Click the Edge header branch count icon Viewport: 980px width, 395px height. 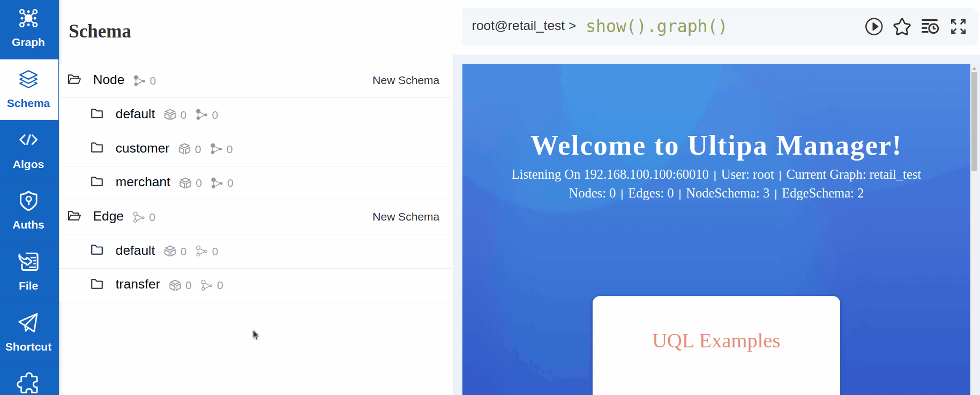point(139,217)
